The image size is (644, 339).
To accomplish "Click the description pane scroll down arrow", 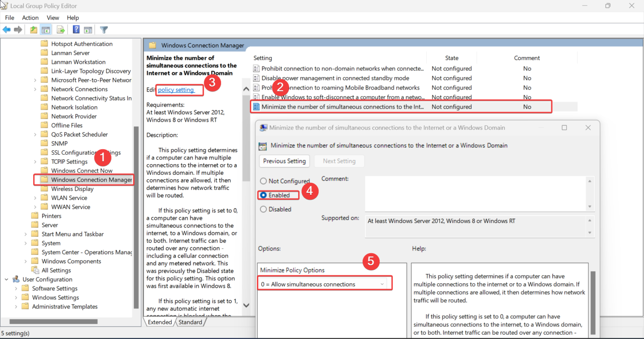I will [x=246, y=305].
